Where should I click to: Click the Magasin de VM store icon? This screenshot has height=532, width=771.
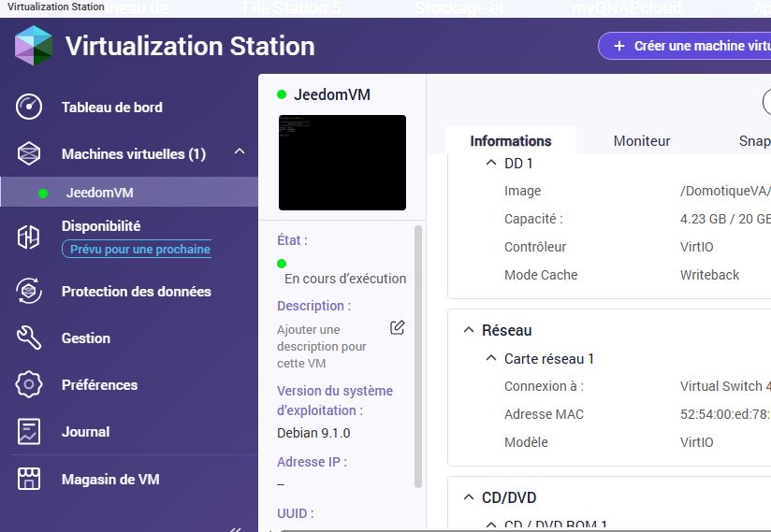tap(29, 479)
